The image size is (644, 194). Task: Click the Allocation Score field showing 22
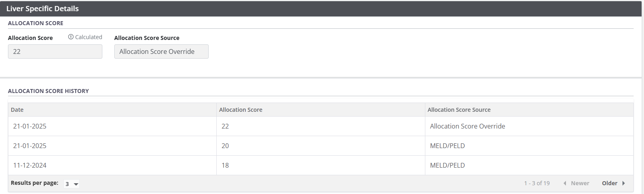55,51
